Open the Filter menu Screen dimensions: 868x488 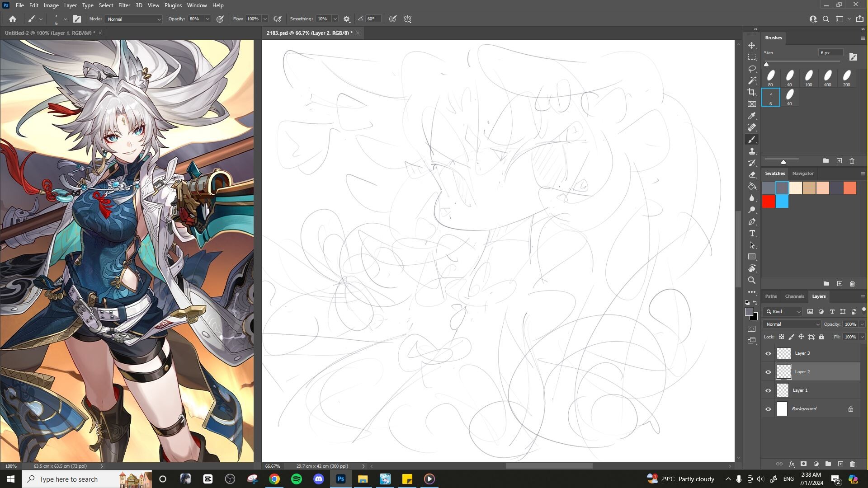click(x=124, y=5)
